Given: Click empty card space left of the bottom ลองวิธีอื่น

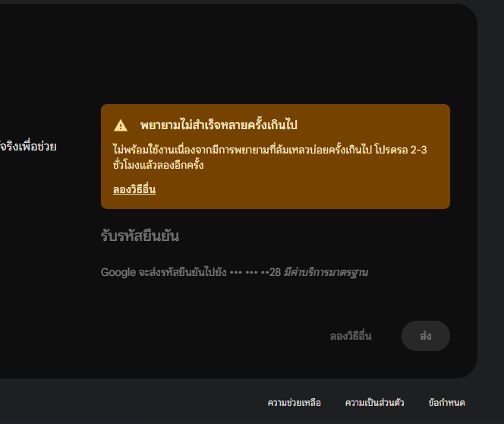Looking at the screenshot, I should [x=209, y=336].
